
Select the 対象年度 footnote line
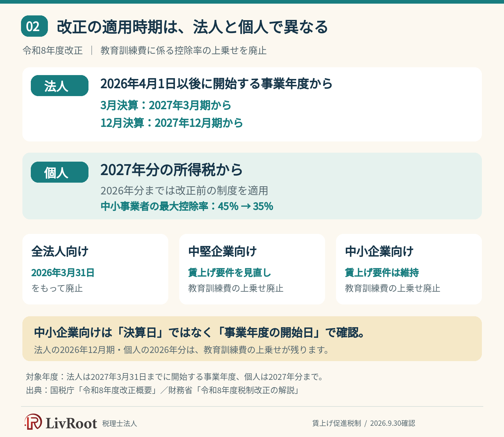tap(175, 377)
